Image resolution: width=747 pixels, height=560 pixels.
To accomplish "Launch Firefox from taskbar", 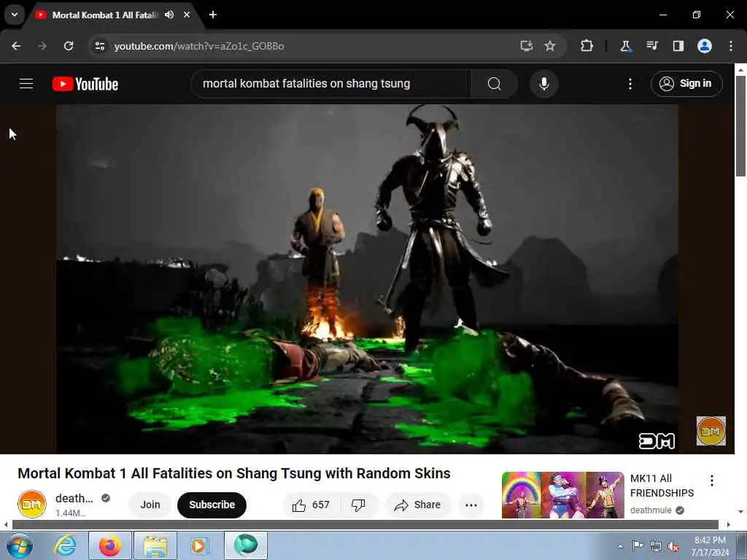I will (109, 545).
